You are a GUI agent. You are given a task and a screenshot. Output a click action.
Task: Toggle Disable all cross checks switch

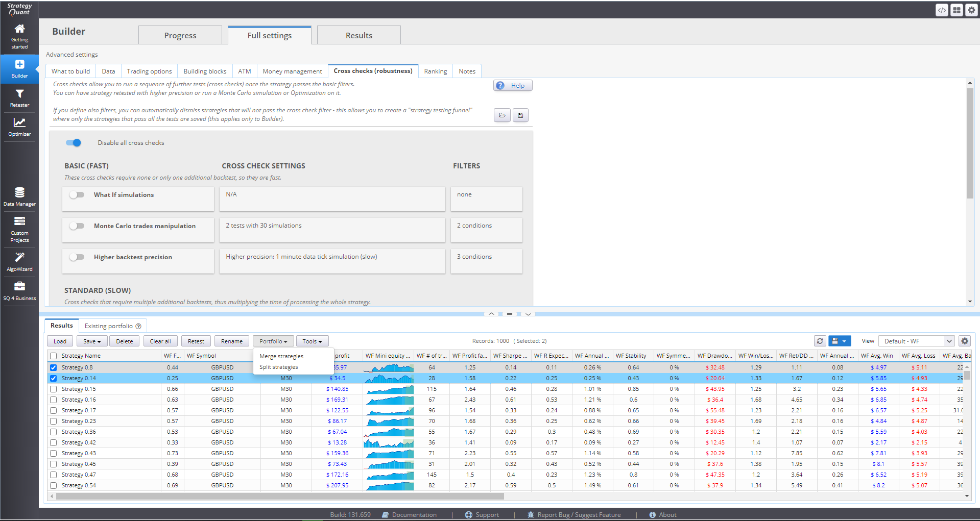tap(74, 143)
